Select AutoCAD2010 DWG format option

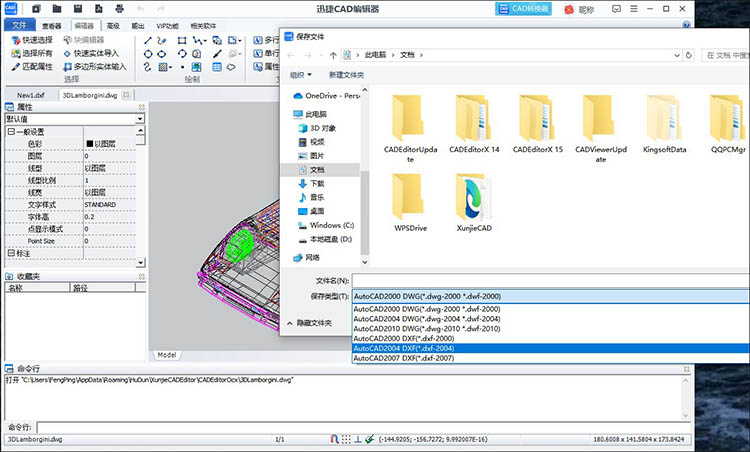point(550,329)
